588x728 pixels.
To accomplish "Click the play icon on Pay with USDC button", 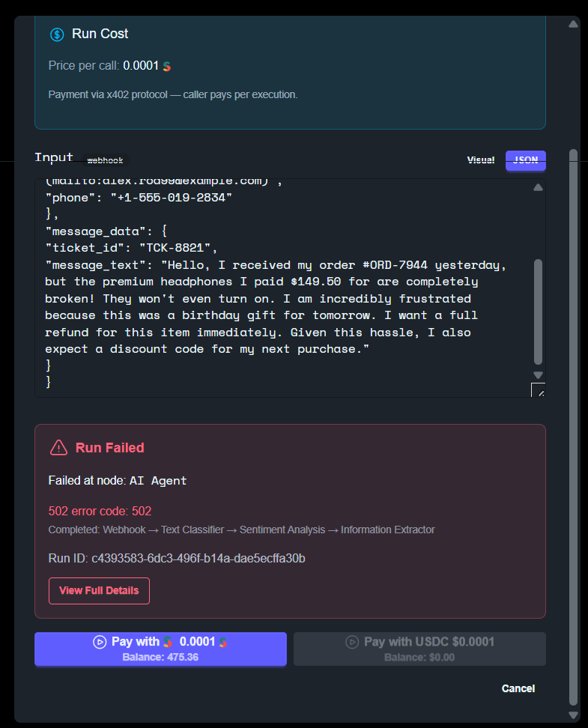I will (x=352, y=642).
